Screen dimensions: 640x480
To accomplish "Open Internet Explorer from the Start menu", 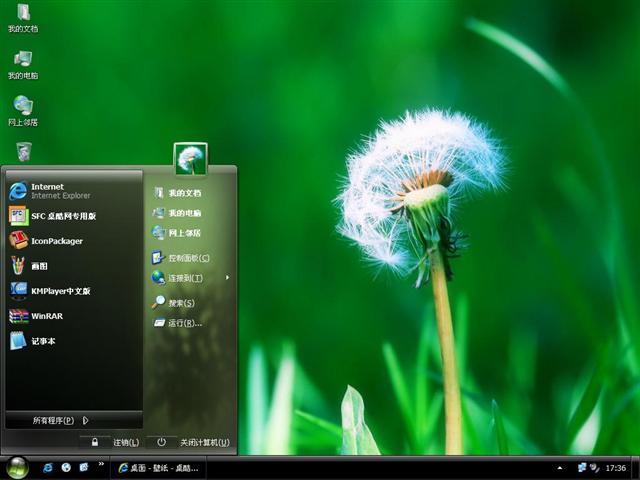I will [50, 190].
